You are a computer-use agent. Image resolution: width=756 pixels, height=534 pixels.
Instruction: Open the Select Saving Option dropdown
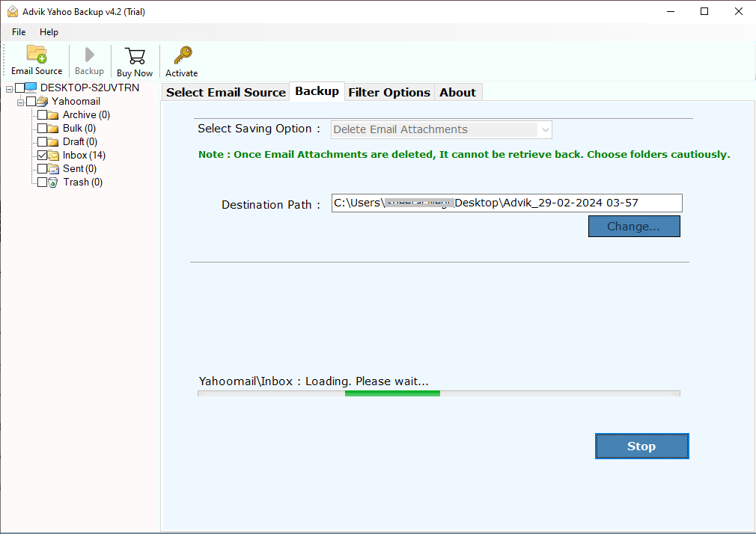[441, 129]
